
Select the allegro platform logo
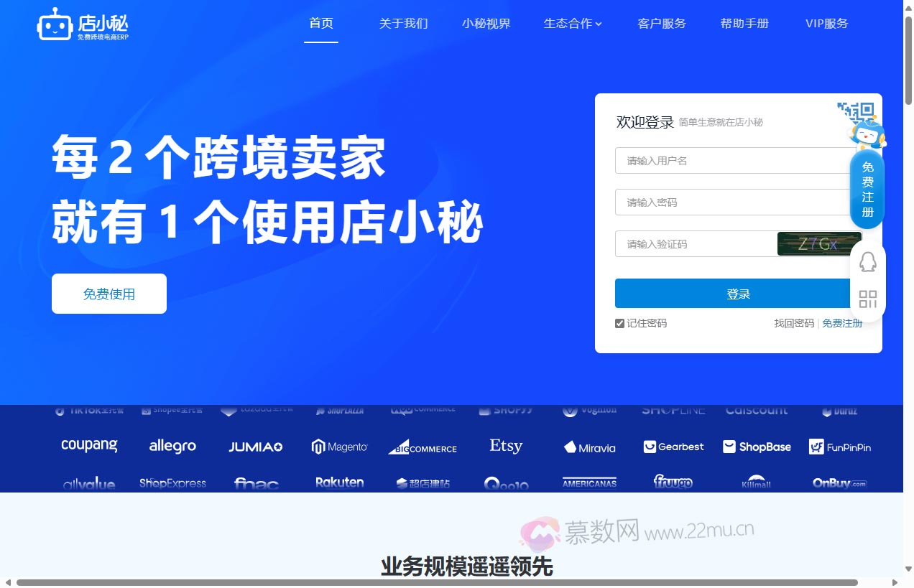172,446
